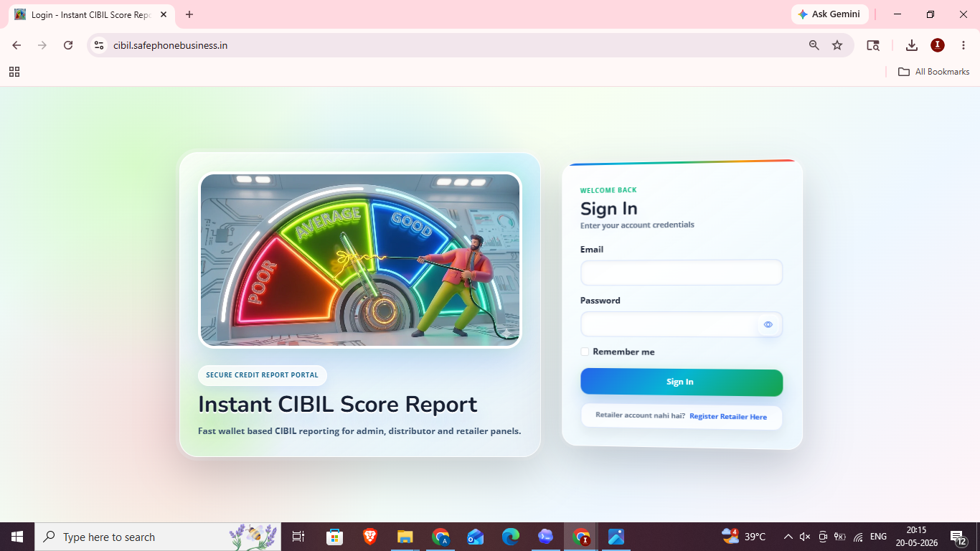Open the apps grid in bookmarks bar
This screenshot has height=551, width=980.
[14, 72]
